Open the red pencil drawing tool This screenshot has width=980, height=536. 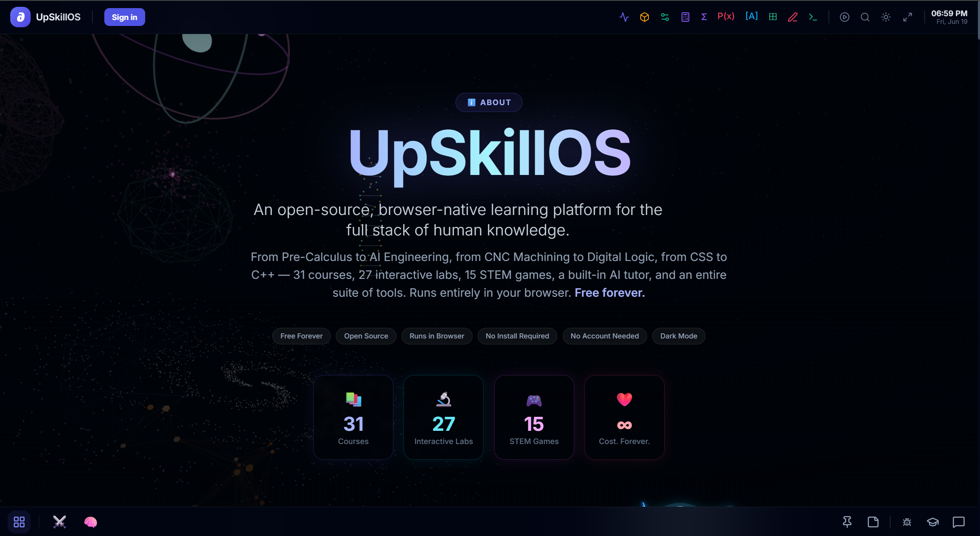click(x=793, y=17)
